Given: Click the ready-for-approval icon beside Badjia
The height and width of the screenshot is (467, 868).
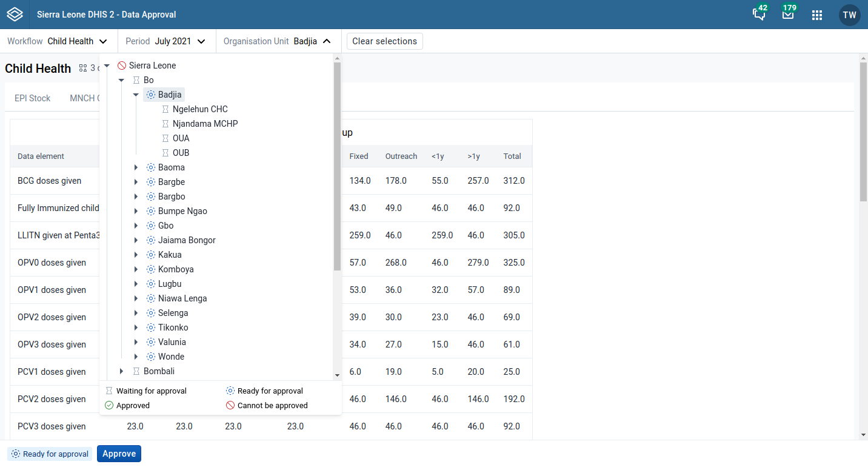Looking at the screenshot, I should point(150,94).
